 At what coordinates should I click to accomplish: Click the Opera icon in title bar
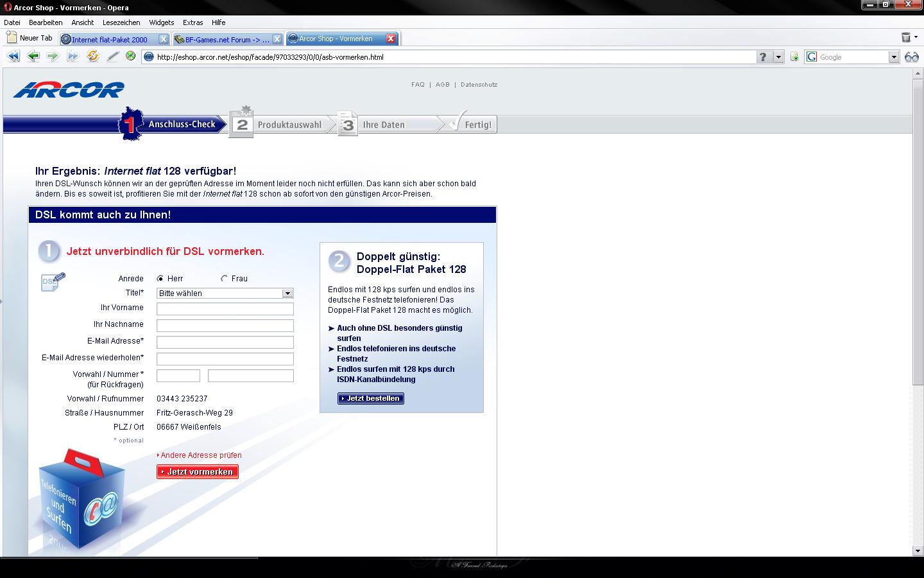pos(8,7)
